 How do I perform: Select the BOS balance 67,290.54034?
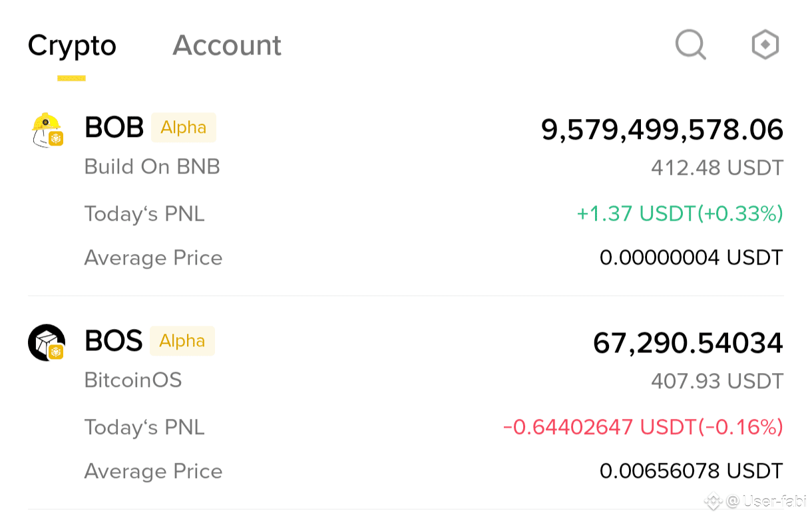click(688, 343)
